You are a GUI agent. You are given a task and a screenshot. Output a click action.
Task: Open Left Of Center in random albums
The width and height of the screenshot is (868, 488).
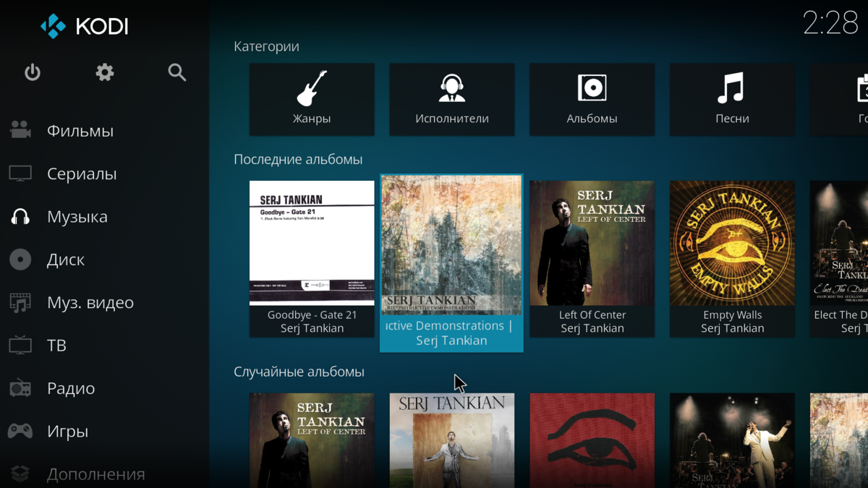click(x=312, y=440)
